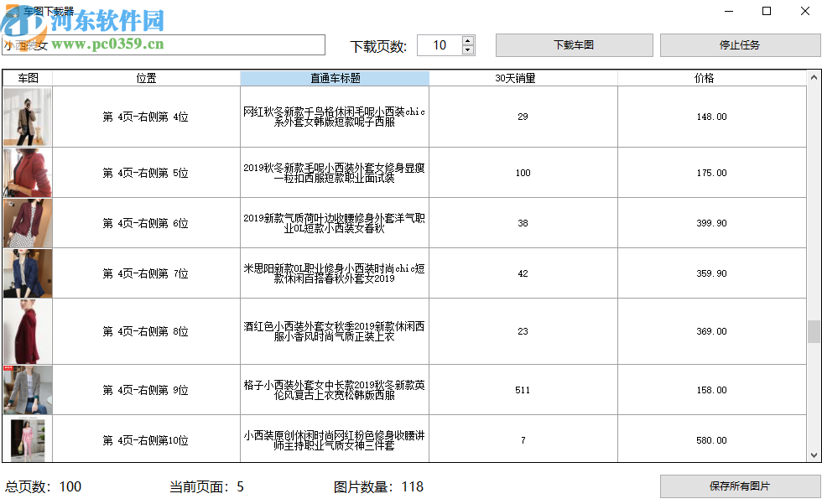
Task: Select title starting 2019新款气质荷叶边
Action: pos(335,223)
